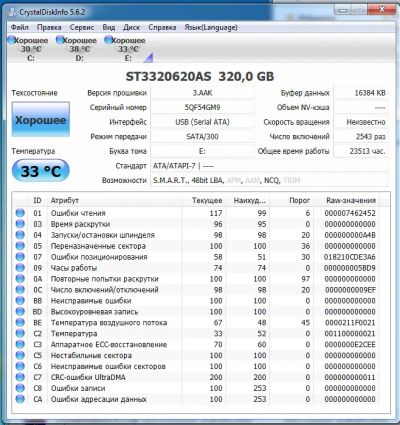
Task: Click the ST3320620AS 320,0 GB heading
Action: click(x=200, y=76)
